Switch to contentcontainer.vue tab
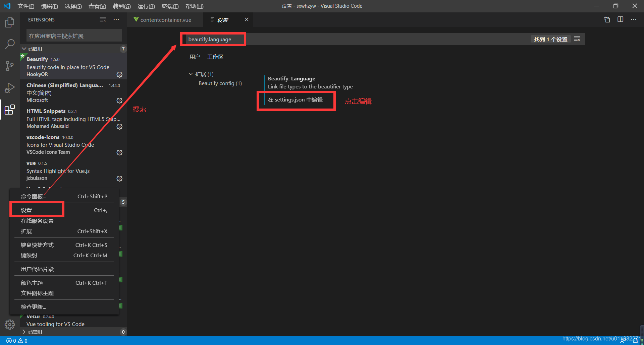644x345 pixels. pyautogui.click(x=165, y=20)
